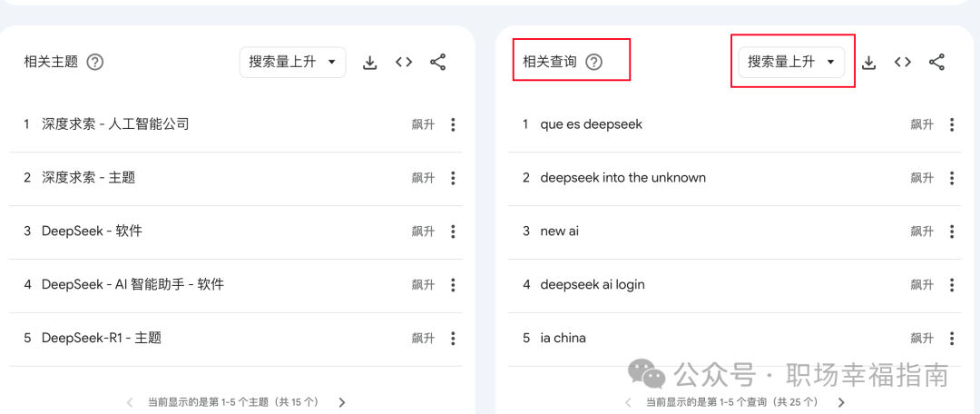
Task: Open more options for 深度求索 - 主题
Action: click(x=453, y=178)
